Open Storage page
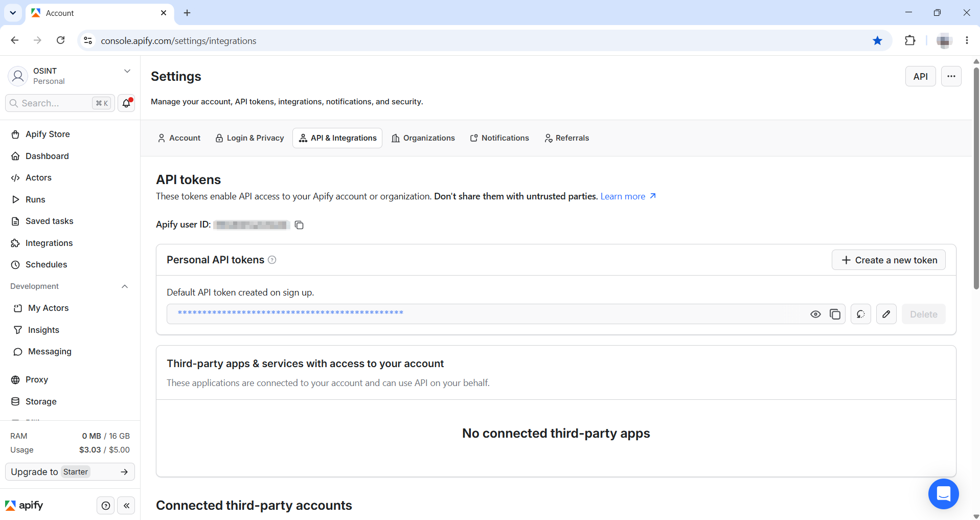This screenshot has width=980, height=520. click(x=70, y=401)
